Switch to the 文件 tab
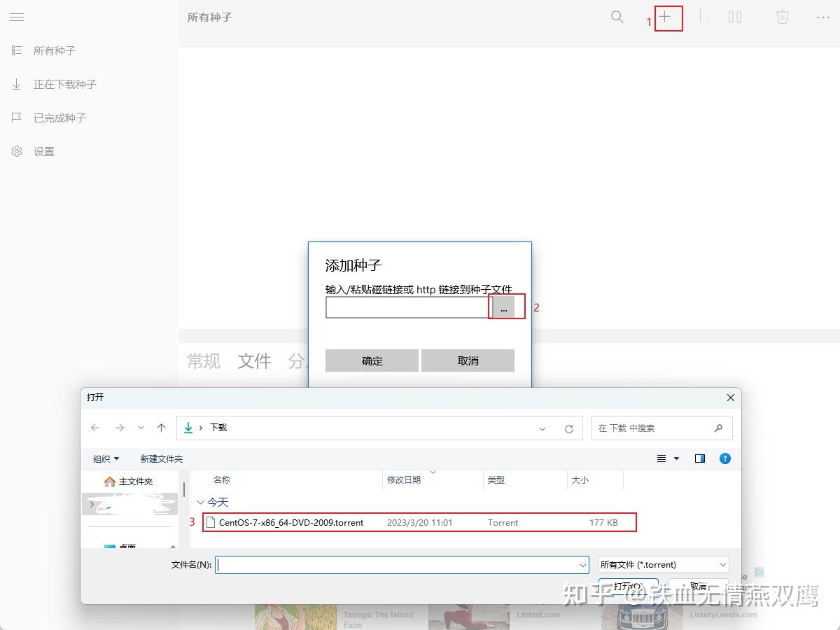Viewport: 840px width, 630px height. point(254,361)
